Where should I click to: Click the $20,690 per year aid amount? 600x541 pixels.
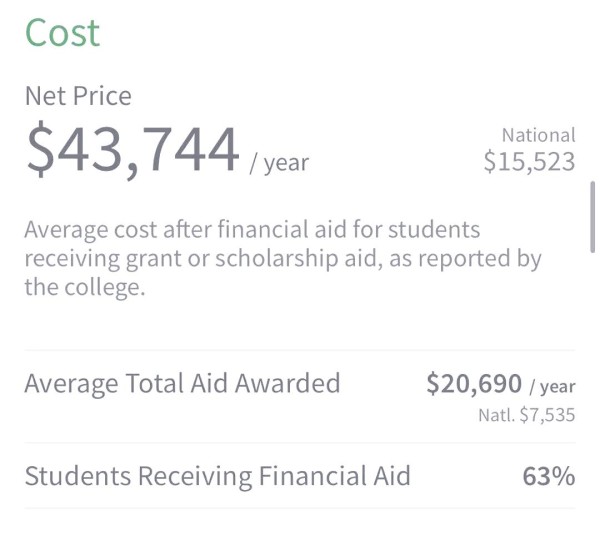tap(501, 384)
